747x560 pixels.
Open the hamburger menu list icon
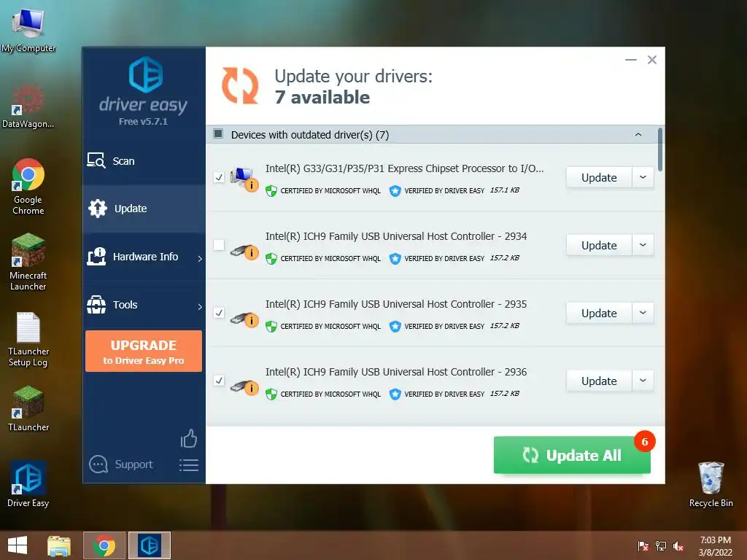tap(189, 464)
